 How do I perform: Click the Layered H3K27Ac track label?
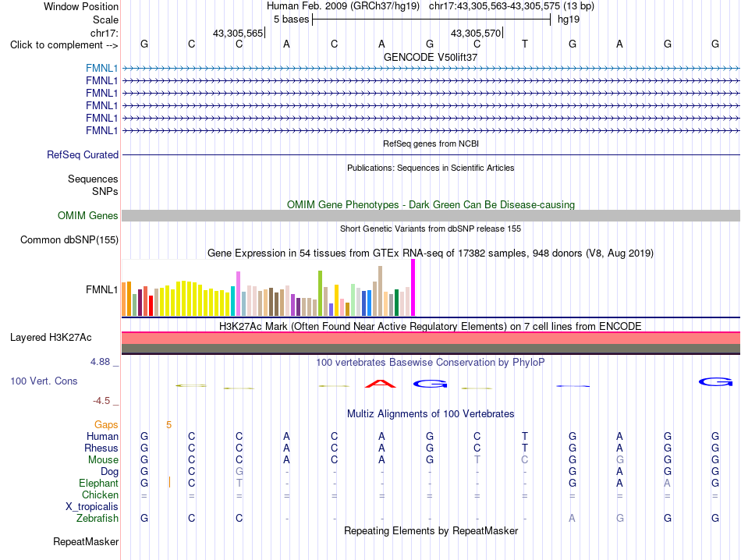pos(51,338)
